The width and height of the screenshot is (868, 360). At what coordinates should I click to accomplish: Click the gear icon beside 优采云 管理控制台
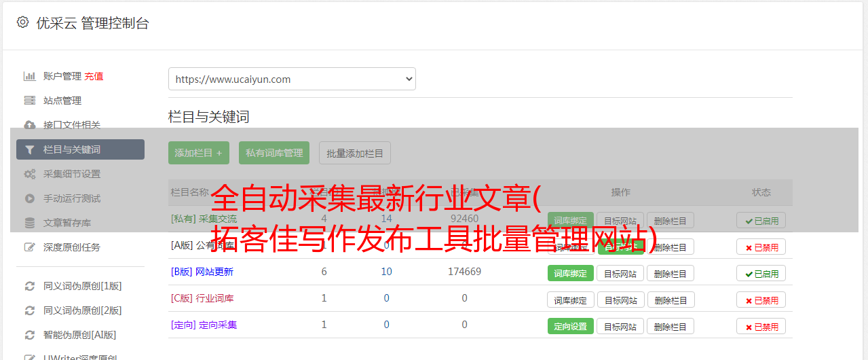click(x=22, y=22)
